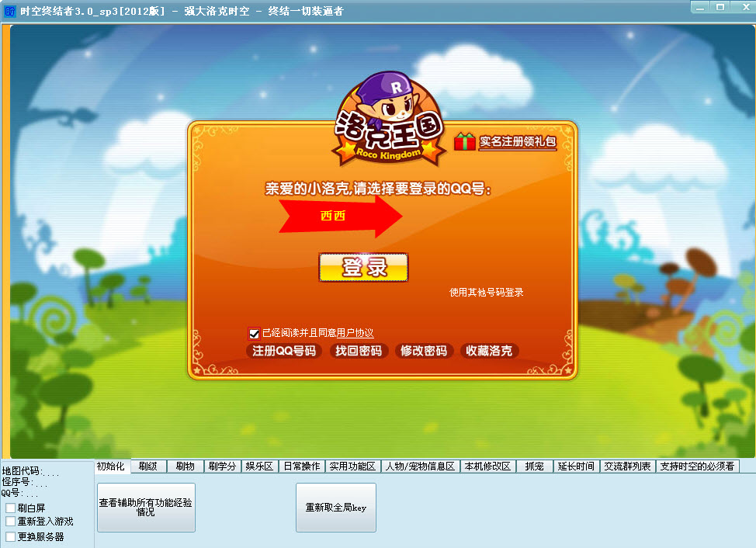Click 找回密码 button
The image size is (756, 548).
pos(359,351)
